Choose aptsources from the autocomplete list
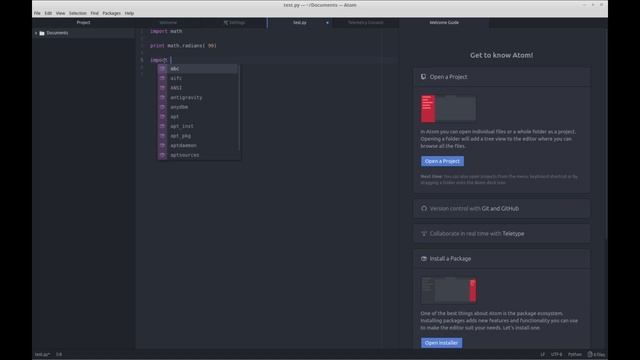640x360 pixels. (x=198, y=155)
